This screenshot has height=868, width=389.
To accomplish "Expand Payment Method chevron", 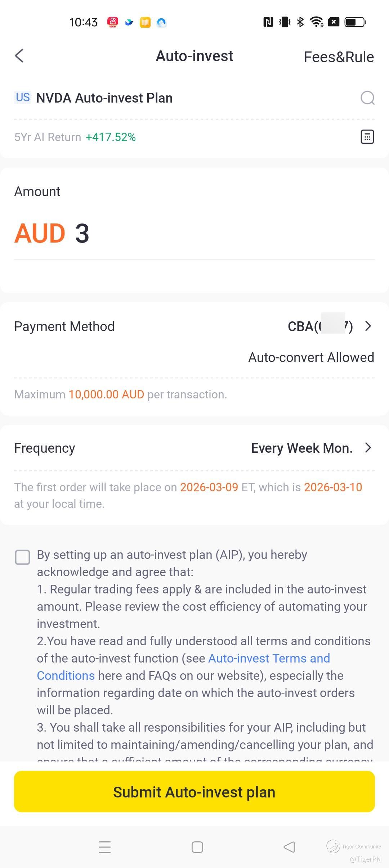I will point(368,326).
